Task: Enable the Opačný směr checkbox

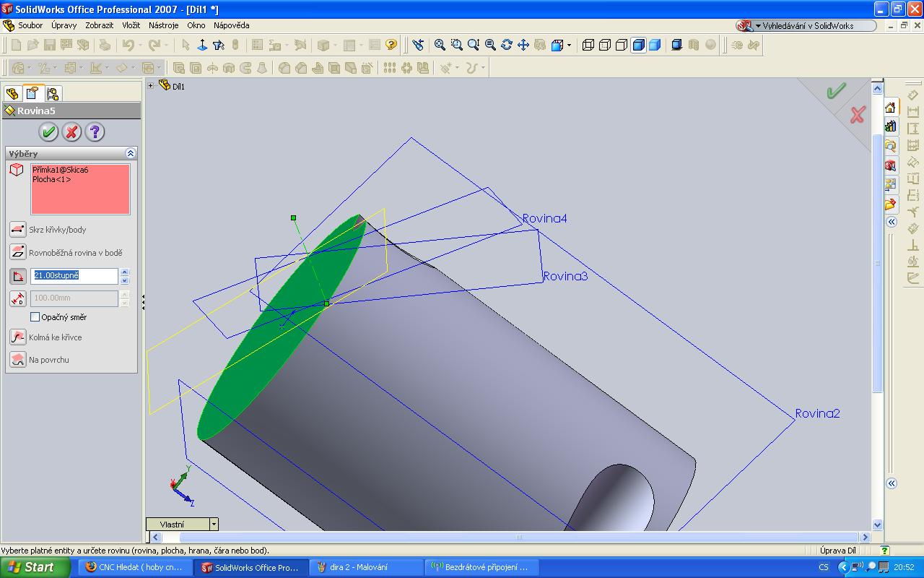Action: click(35, 317)
